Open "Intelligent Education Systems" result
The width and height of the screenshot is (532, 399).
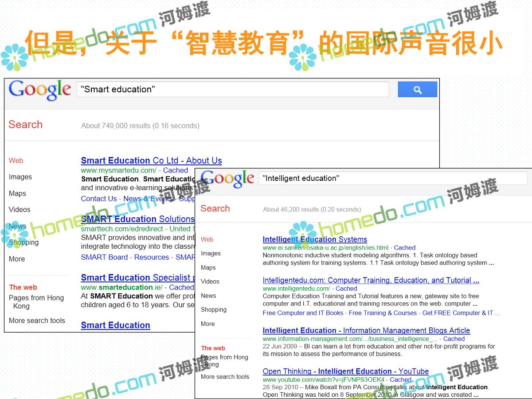tap(315, 239)
